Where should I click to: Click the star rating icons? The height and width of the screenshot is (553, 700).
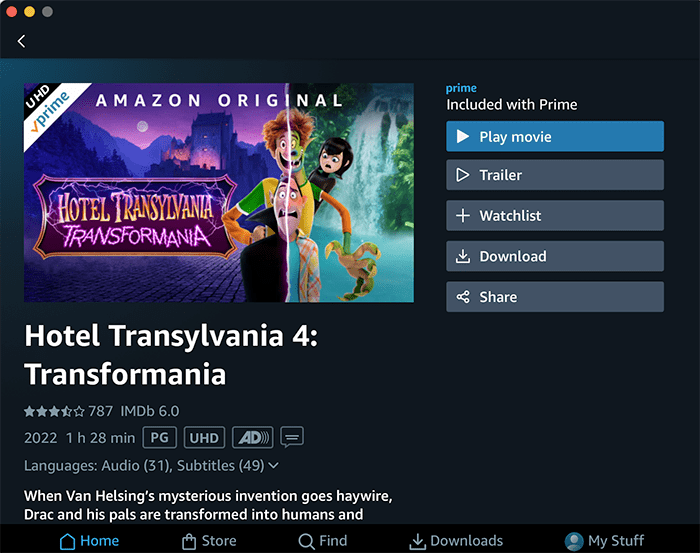[54, 411]
